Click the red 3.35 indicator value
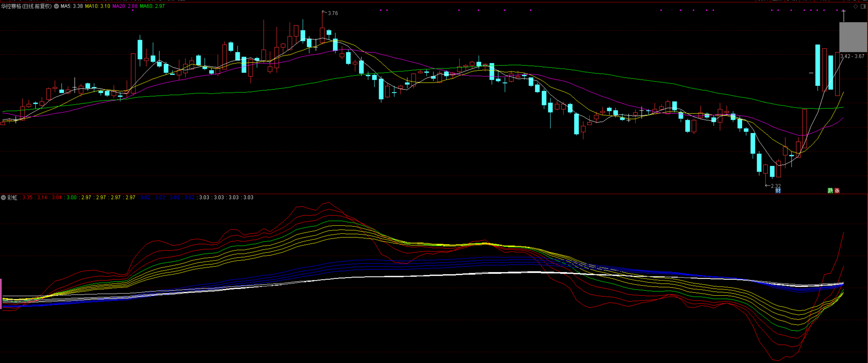 tap(27, 197)
